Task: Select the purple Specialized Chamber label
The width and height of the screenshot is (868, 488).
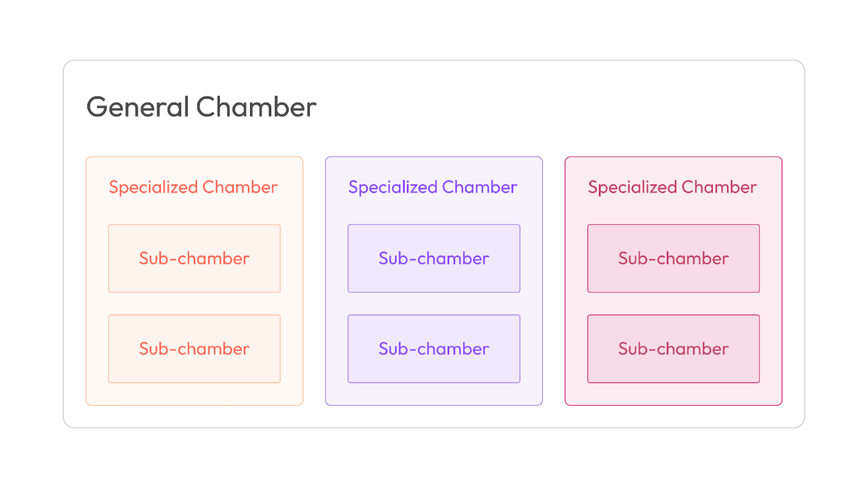Action: [x=433, y=187]
